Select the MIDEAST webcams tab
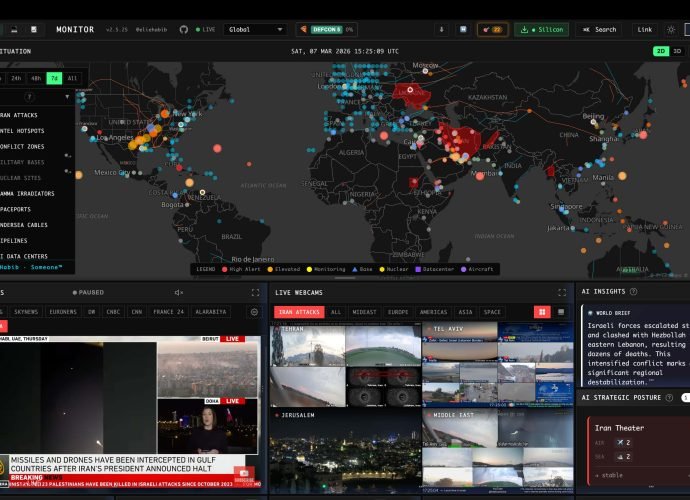Screen dimensions: 690x500 pos(364,312)
